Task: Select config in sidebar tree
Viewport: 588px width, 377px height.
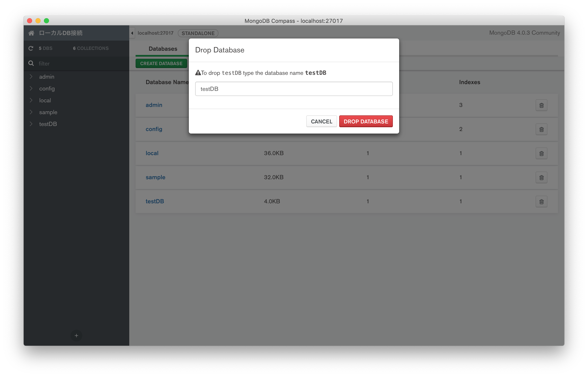Action: [47, 89]
